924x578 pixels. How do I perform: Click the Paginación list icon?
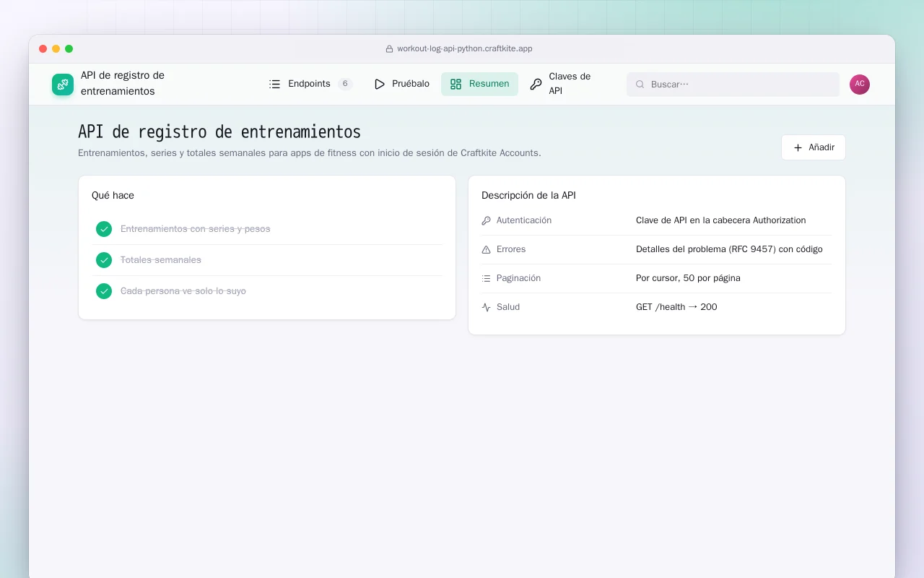(486, 278)
